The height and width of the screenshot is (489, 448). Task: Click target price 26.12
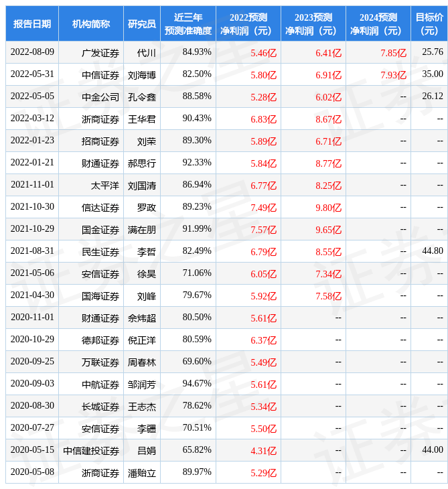coord(433,96)
